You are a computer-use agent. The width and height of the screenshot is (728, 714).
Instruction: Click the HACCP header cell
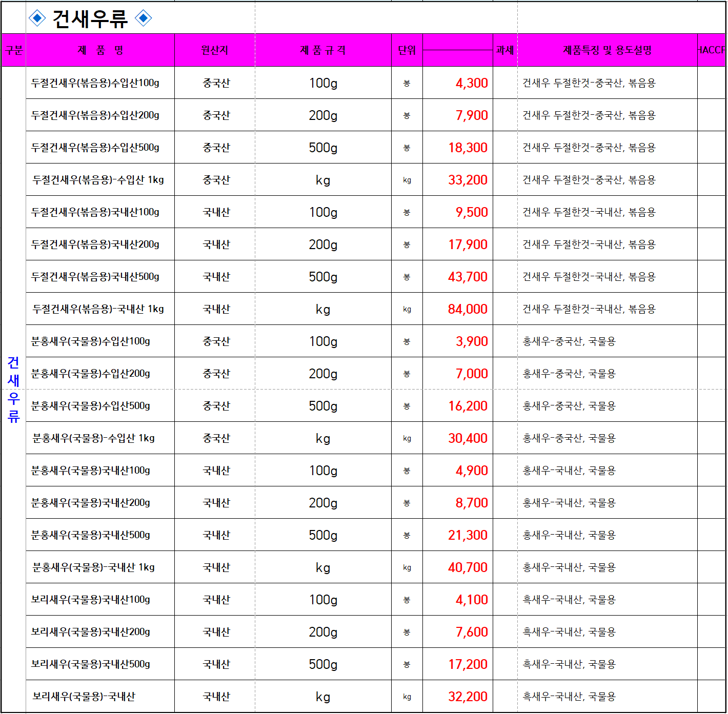[712, 50]
